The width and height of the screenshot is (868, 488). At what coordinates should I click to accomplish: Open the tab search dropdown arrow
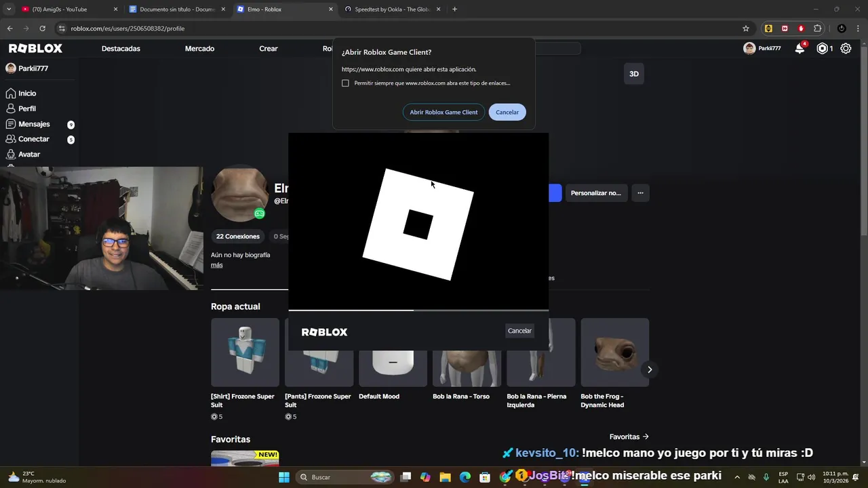coord(9,9)
